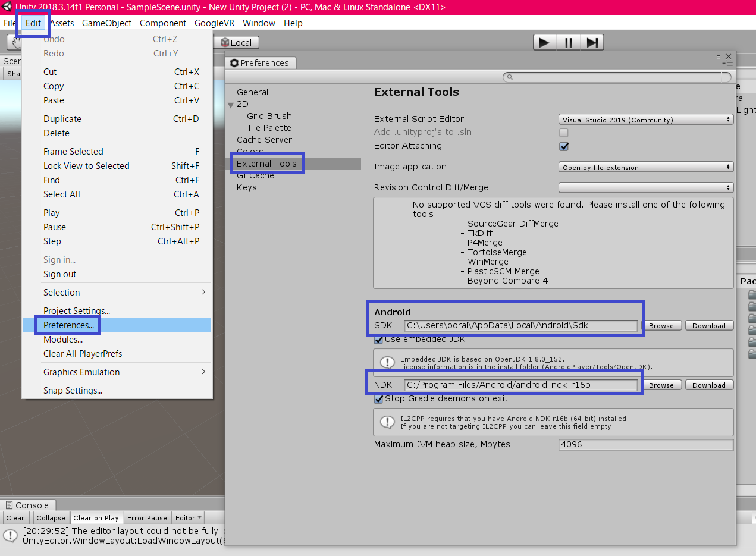The height and width of the screenshot is (556, 756).
Task: Click the Step forward button in the toolbar
Action: click(592, 42)
